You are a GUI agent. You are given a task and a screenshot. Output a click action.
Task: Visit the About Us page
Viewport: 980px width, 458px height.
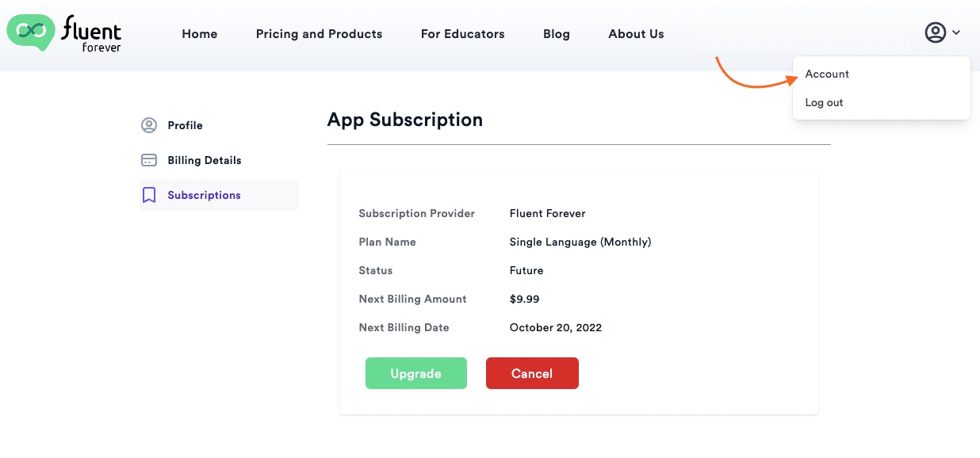[636, 34]
